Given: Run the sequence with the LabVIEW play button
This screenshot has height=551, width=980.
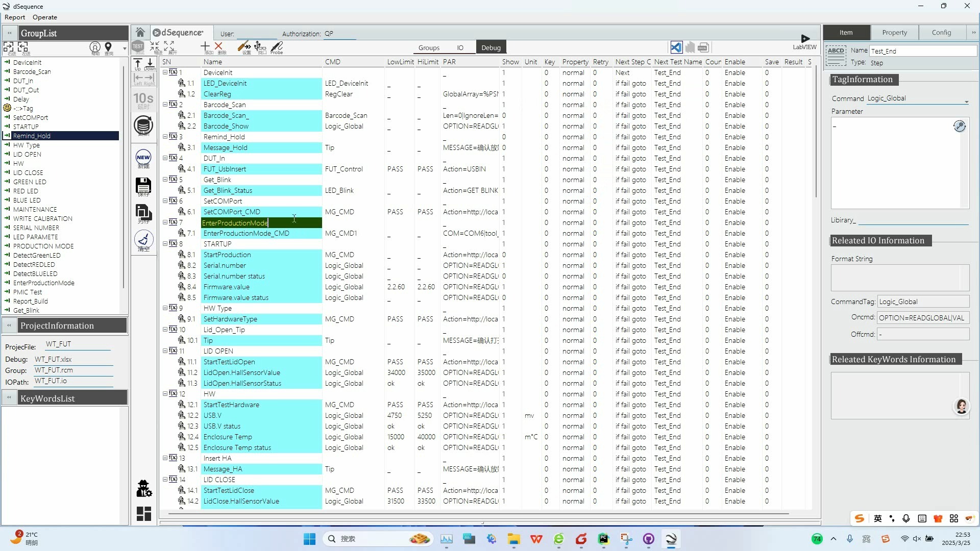Looking at the screenshot, I should pyautogui.click(x=805, y=38).
